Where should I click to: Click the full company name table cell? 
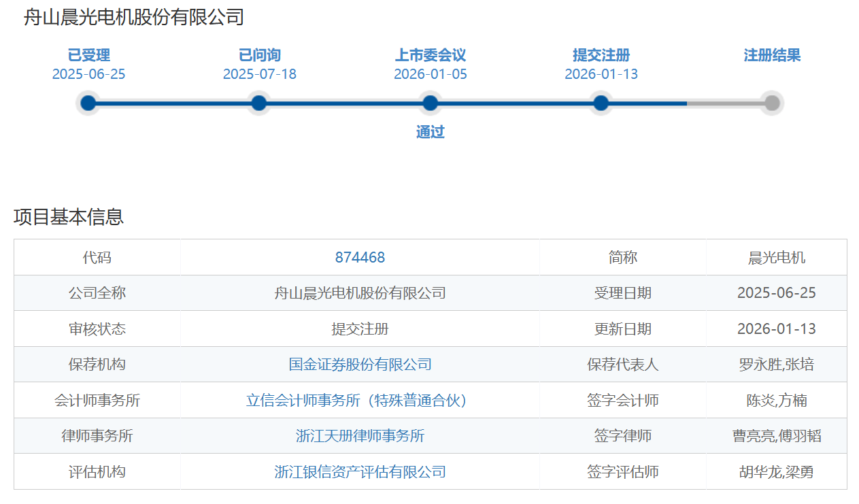(360, 293)
